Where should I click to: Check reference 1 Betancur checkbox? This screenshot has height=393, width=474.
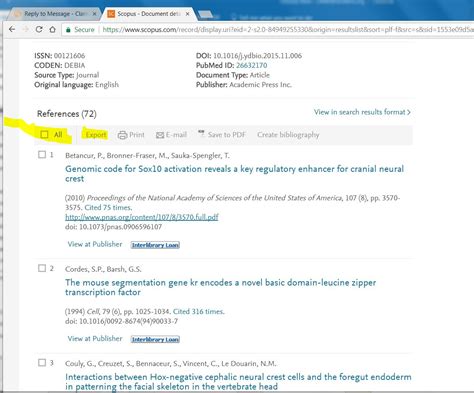tap(42, 154)
